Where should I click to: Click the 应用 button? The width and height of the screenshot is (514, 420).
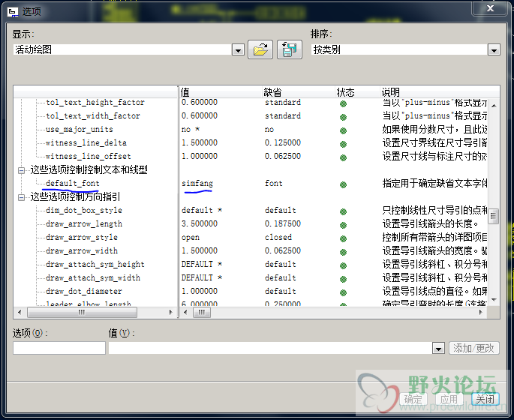click(449, 399)
